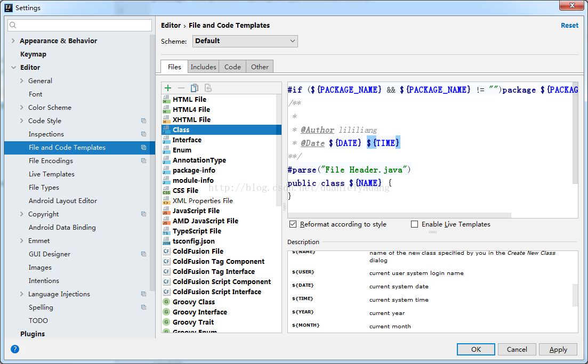Image resolution: width=588 pixels, height=364 pixels.
Task: Expand the Copyright node
Action: click(x=21, y=214)
